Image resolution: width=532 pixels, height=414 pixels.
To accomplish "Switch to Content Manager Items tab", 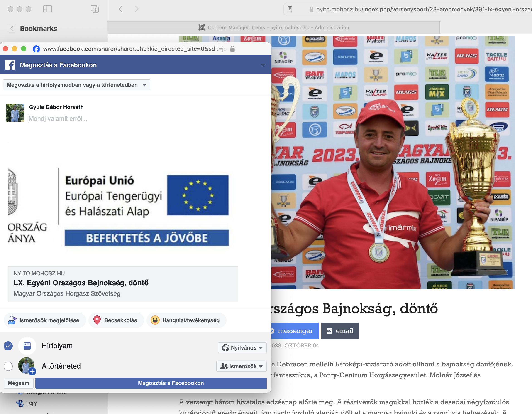I will (x=273, y=27).
